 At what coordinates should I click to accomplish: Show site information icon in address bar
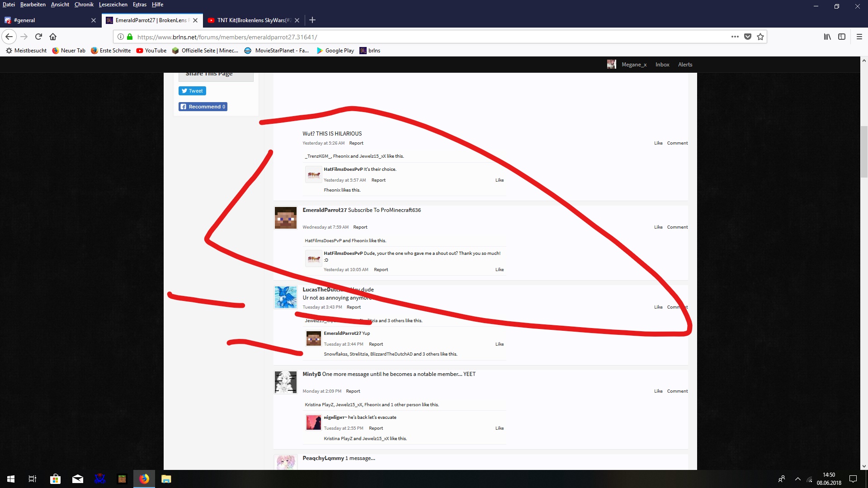(121, 37)
